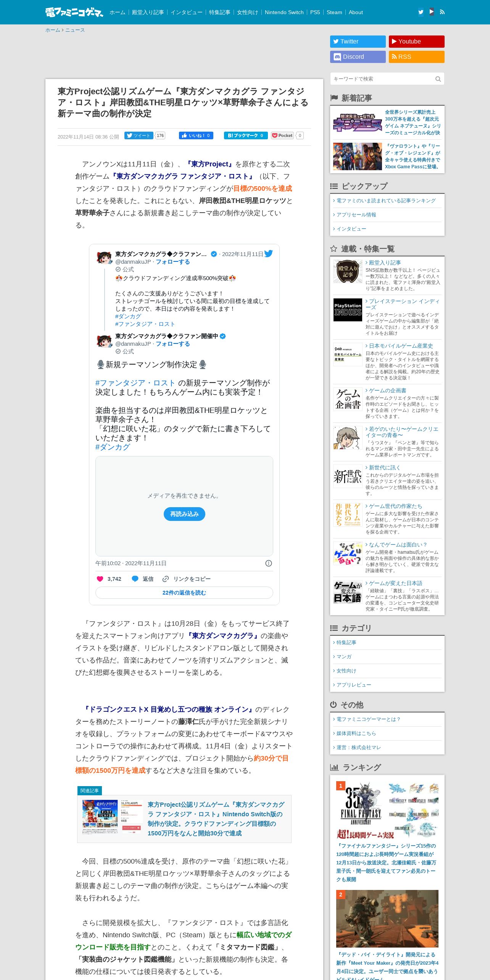This screenshot has width=490, height=980.
Task: Open the PS5 menu item
Action: click(315, 12)
